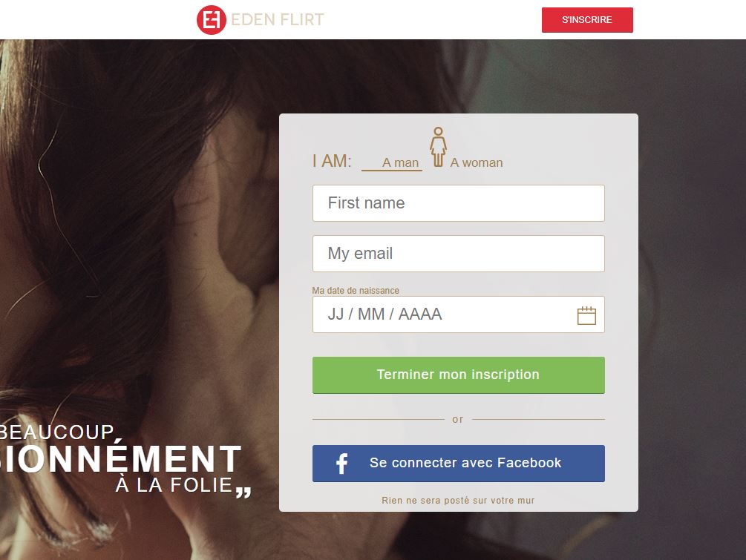Screen dimensions: 746x560
Task: Click the "Ma date de naissance" label
Action: (x=356, y=291)
